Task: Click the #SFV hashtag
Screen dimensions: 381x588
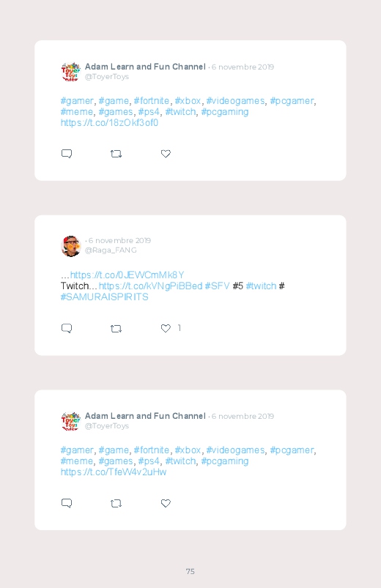Action: tap(217, 286)
